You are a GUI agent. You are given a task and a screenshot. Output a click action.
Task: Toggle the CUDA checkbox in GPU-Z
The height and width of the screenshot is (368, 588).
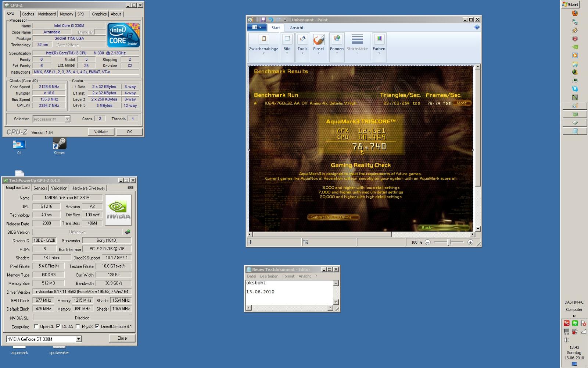coord(58,326)
